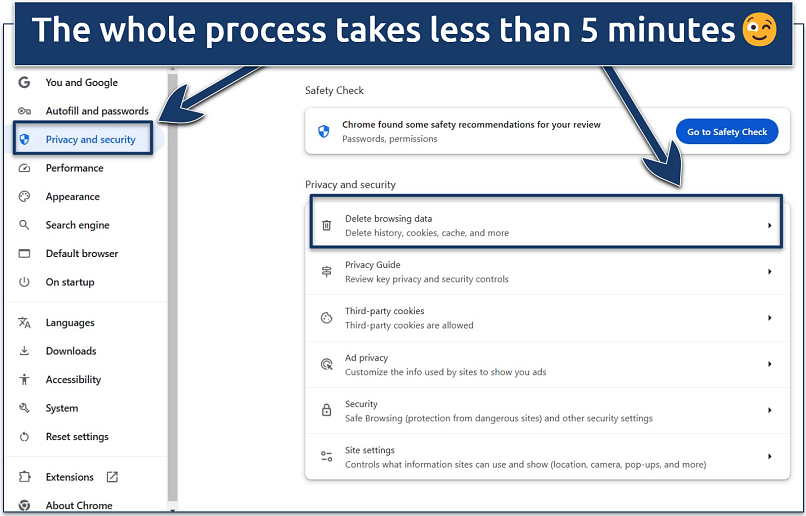
Task: Open Delete browsing data option
Action: coord(547,225)
